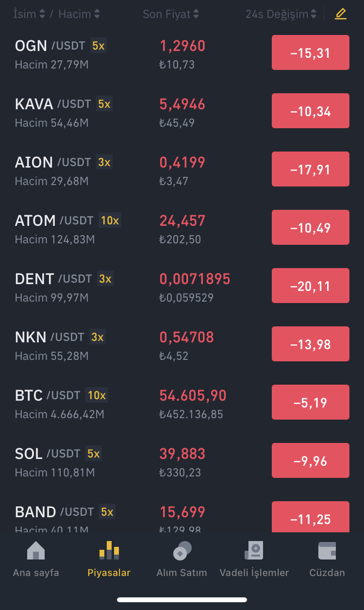The height and width of the screenshot is (610, 364).
Task: Toggle the -5,19 change button for BTC
Action: point(311,402)
